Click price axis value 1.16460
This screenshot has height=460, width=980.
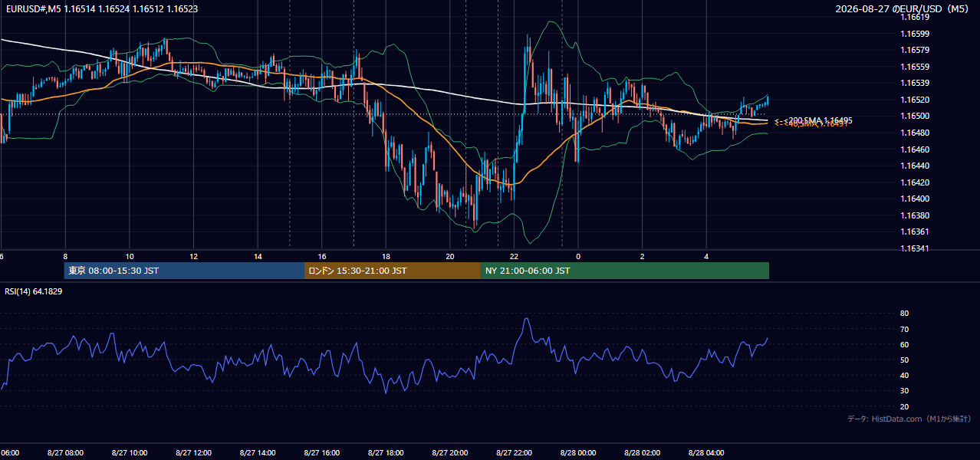(914, 149)
